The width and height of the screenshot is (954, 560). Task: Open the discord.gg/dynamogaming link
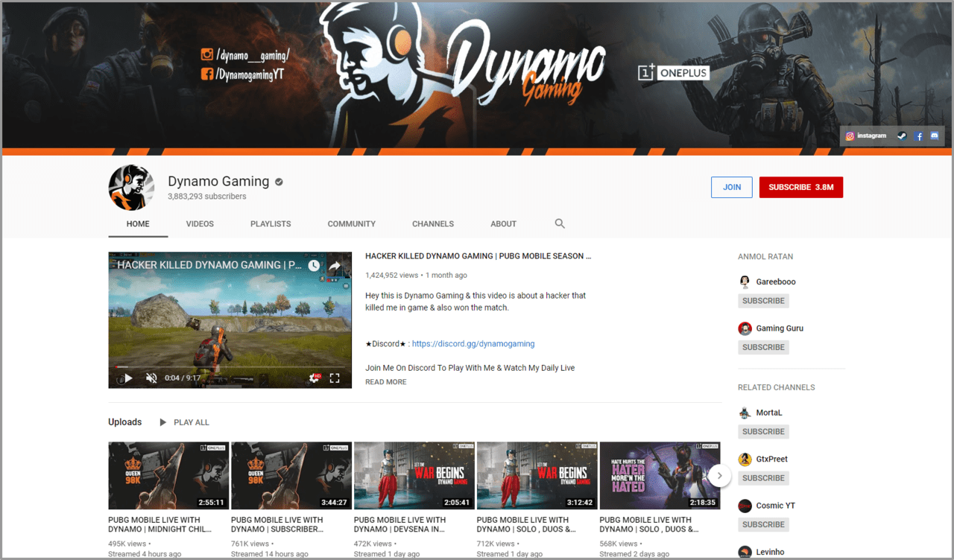pyautogui.click(x=473, y=344)
